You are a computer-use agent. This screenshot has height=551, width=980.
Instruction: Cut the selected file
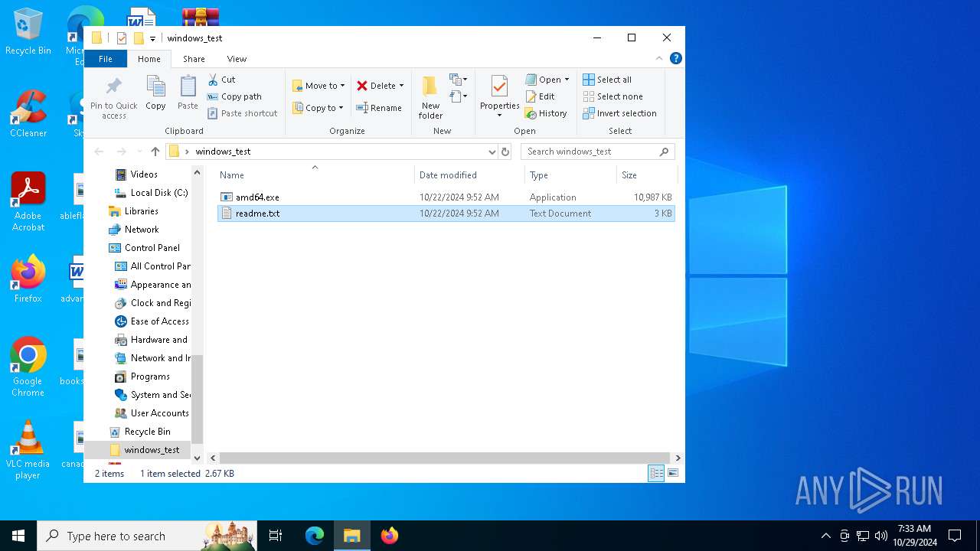click(x=222, y=80)
